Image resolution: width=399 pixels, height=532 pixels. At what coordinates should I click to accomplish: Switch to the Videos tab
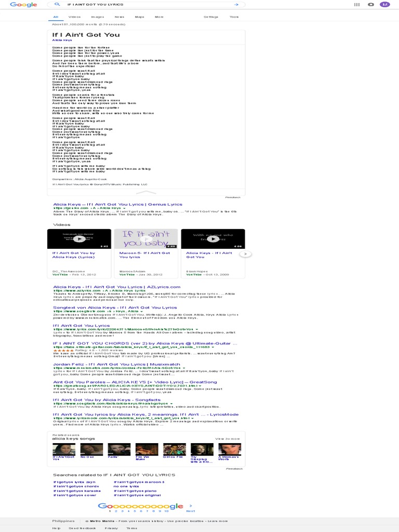point(74,17)
